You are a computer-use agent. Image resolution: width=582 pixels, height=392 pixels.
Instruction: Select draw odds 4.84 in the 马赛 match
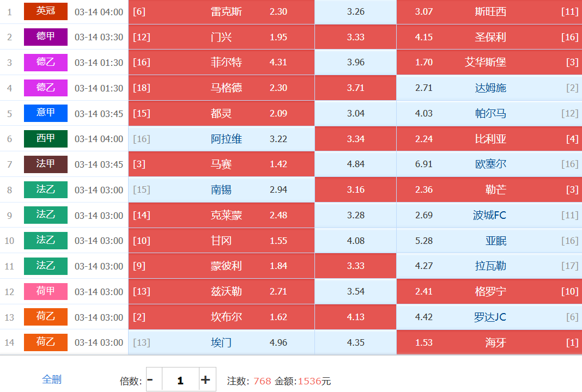point(355,164)
